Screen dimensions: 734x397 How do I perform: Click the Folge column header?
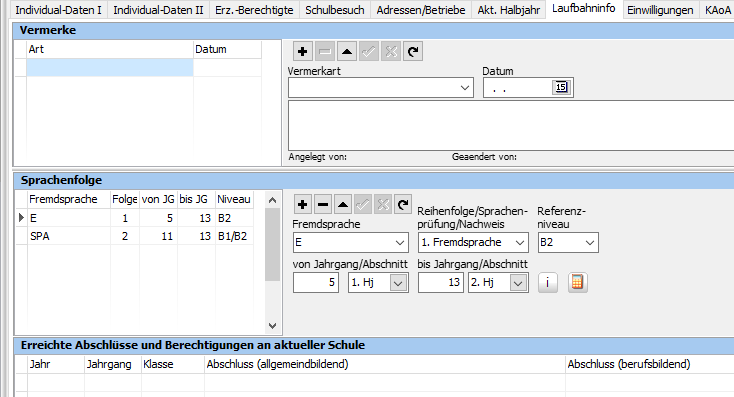[125, 199]
